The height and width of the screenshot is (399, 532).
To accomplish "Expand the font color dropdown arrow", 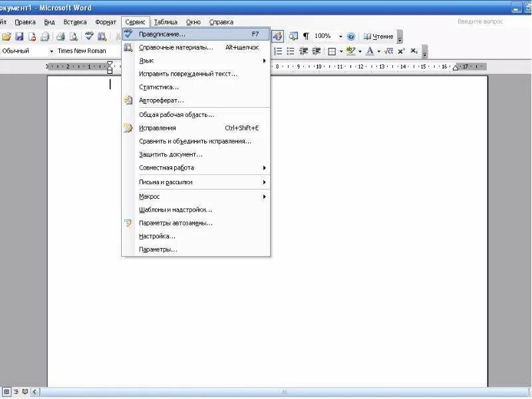I will 379,51.
